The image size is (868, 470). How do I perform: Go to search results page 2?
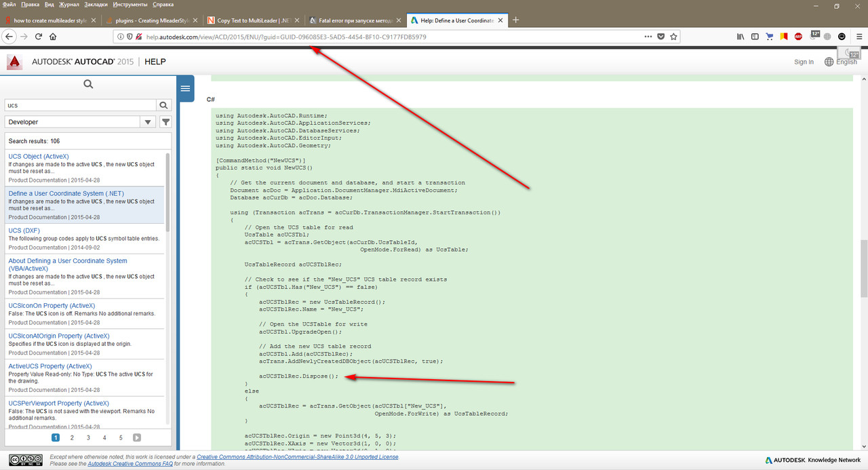click(x=72, y=438)
